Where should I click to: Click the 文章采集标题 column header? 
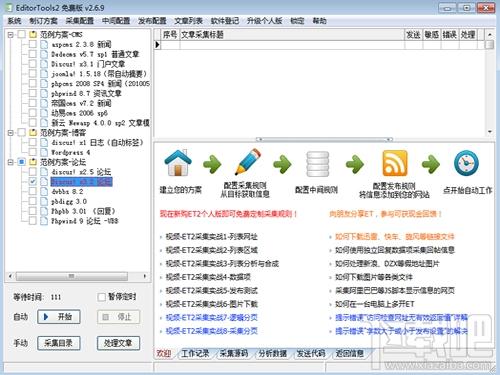pos(292,35)
